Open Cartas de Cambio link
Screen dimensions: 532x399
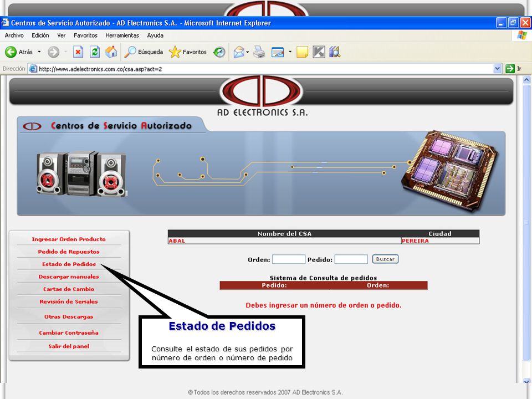(x=69, y=289)
